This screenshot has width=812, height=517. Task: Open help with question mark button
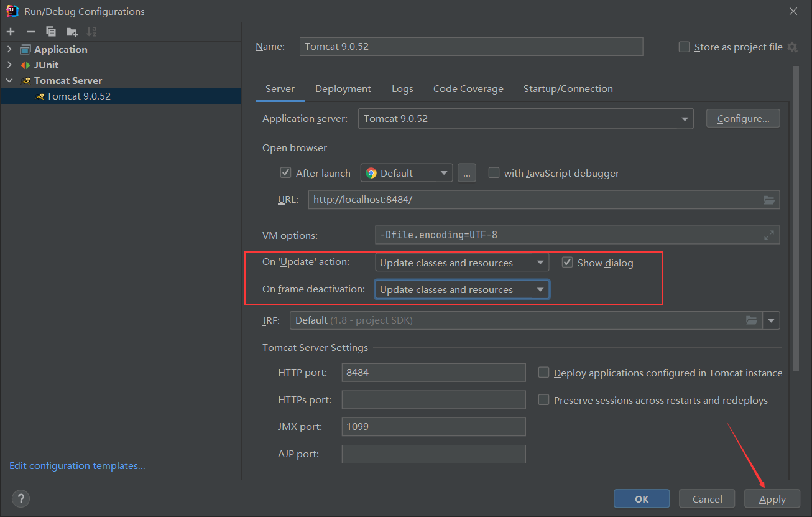click(x=21, y=498)
